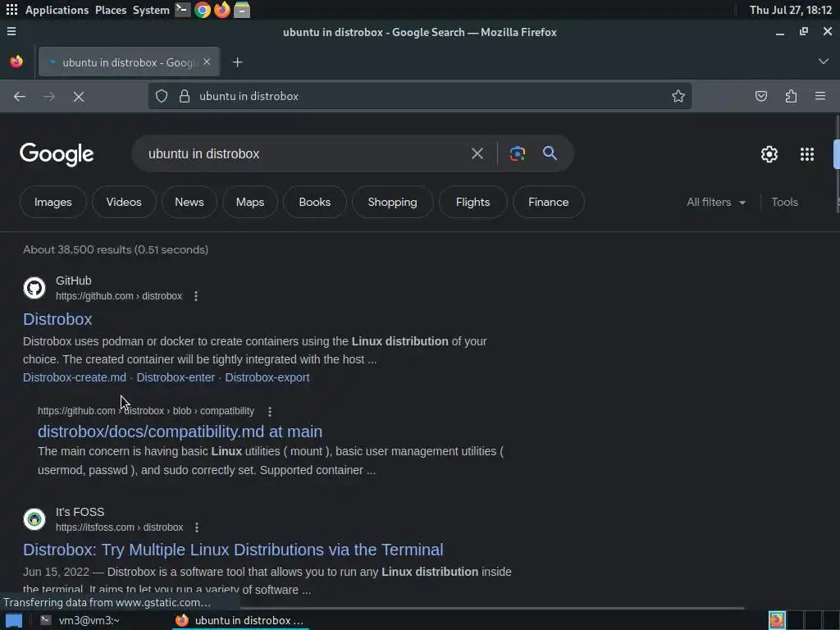Go to Google home via logo
Viewport: 840px width, 630px height.
point(57,154)
